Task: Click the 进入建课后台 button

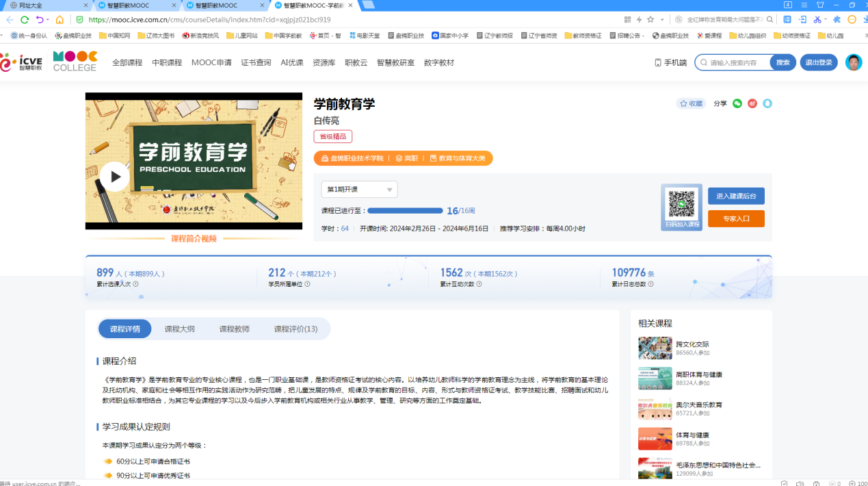Action: 736,196
